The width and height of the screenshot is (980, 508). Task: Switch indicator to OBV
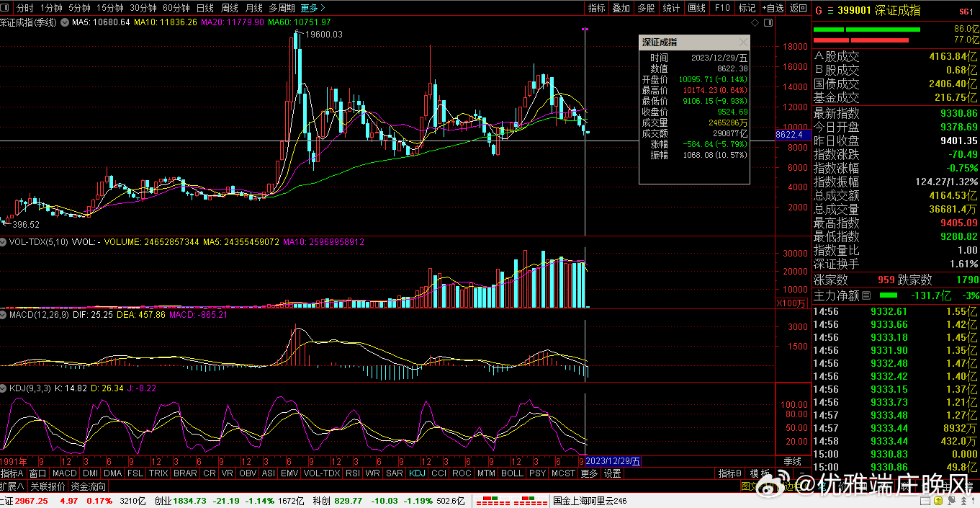point(248,473)
